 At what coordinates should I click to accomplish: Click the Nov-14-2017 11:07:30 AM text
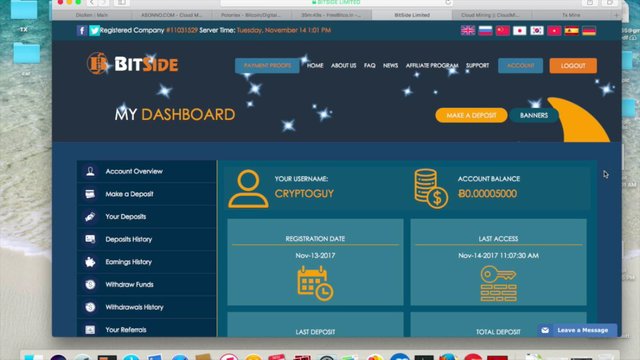(498, 256)
